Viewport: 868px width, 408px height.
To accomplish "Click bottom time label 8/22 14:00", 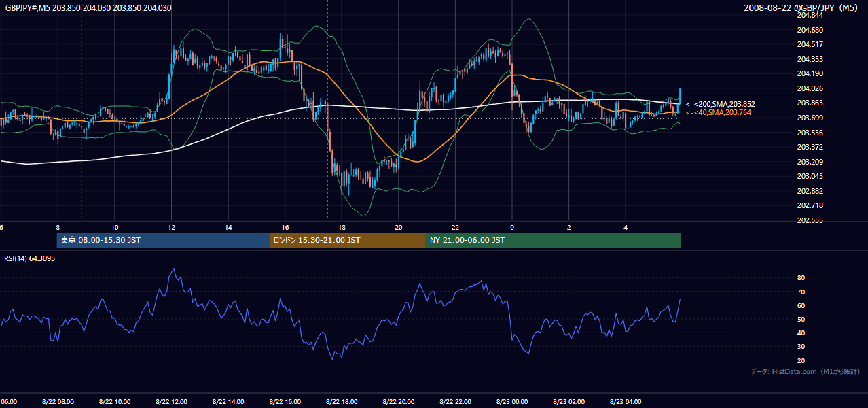I will point(228,402).
